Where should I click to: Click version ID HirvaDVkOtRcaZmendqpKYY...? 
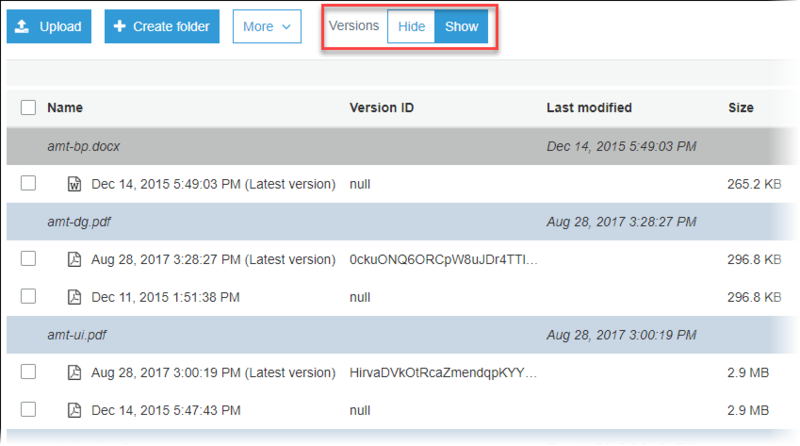coord(443,373)
